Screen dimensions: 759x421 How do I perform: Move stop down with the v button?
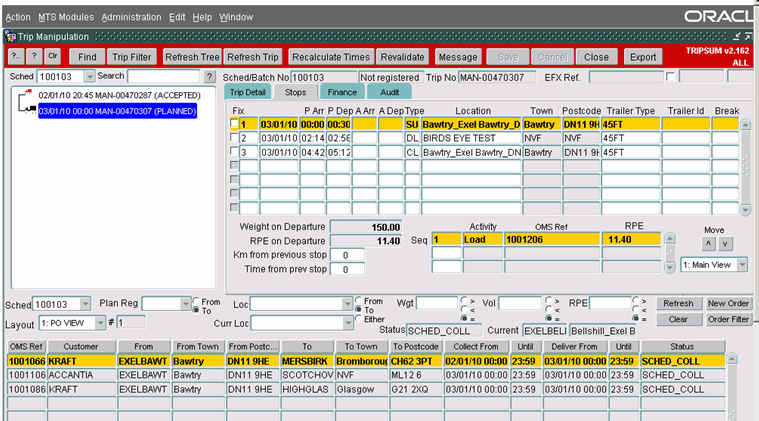[725, 244]
